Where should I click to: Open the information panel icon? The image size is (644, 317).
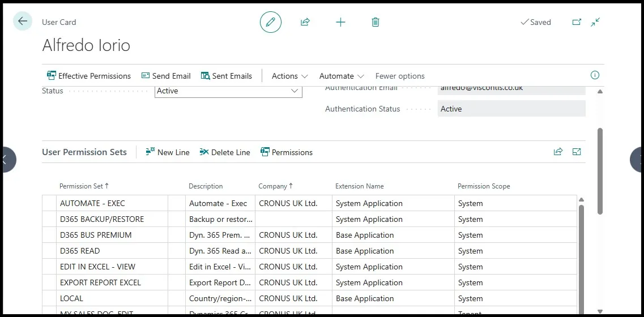(595, 75)
